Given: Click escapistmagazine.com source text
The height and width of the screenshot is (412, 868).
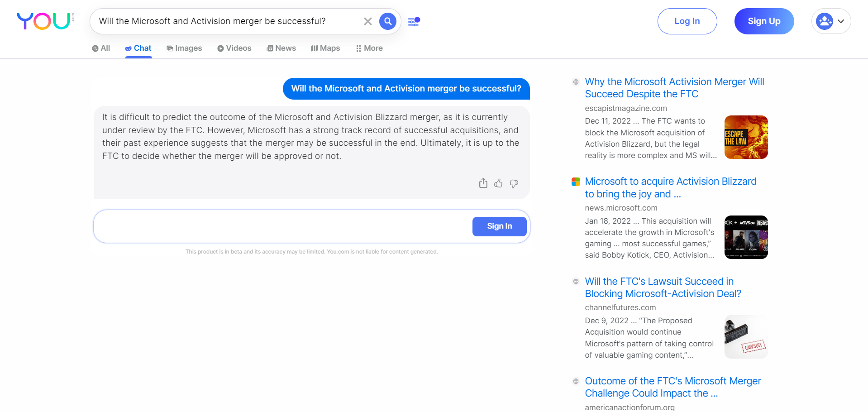Looking at the screenshot, I should click(626, 108).
